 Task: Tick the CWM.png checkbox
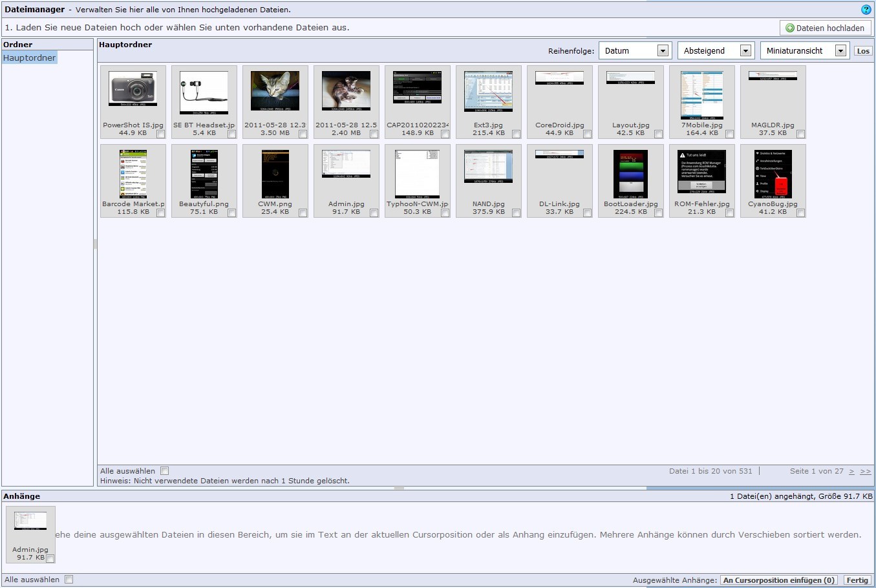coord(303,213)
